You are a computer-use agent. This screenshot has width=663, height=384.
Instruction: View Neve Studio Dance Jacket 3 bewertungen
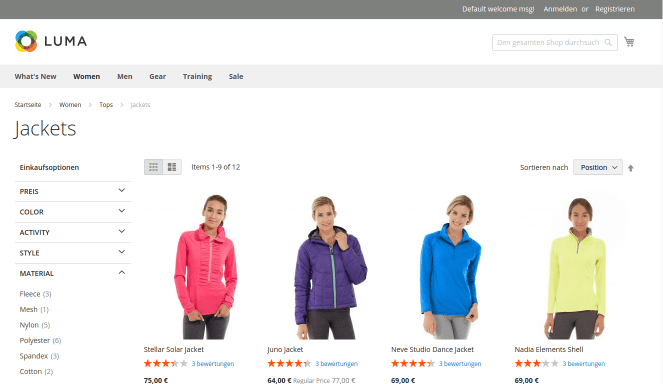point(460,364)
